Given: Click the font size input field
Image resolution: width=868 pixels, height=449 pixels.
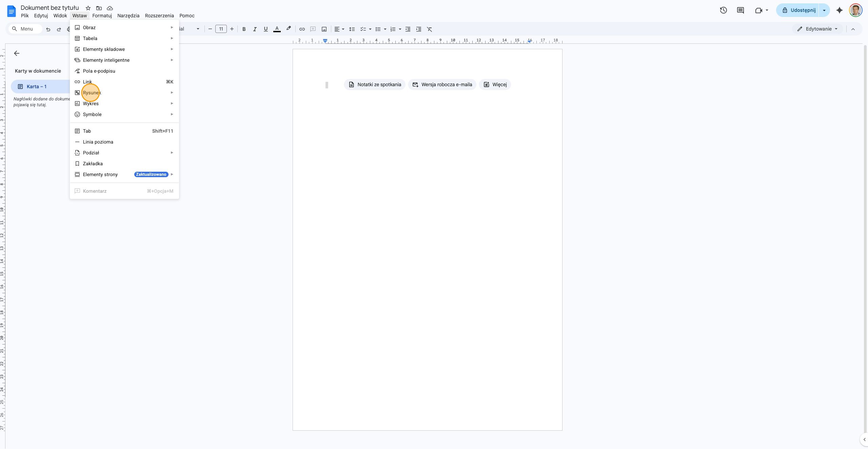Looking at the screenshot, I should 221,29.
